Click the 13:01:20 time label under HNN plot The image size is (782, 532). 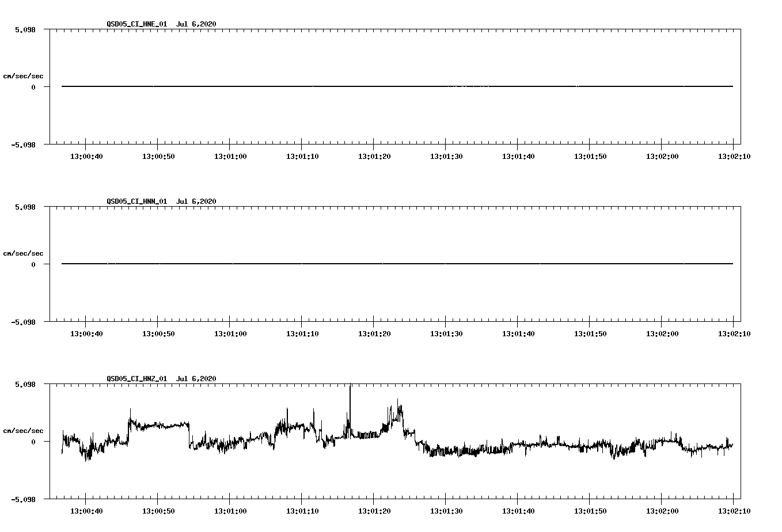(x=374, y=333)
